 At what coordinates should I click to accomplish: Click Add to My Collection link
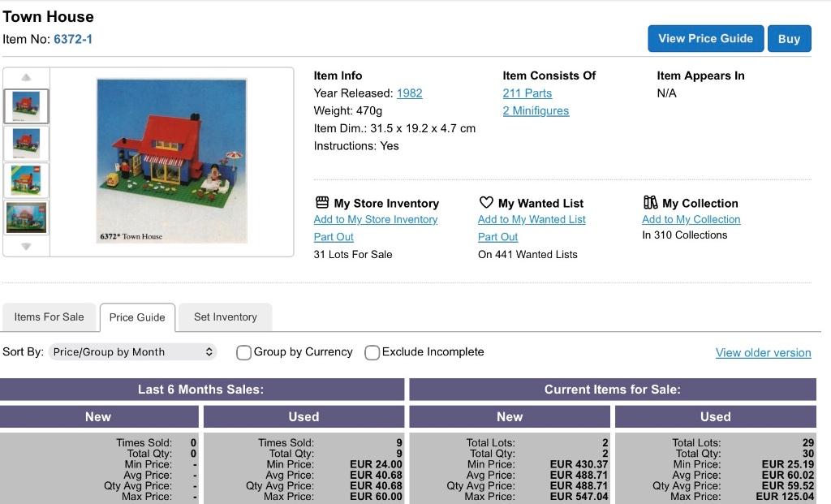pos(691,219)
